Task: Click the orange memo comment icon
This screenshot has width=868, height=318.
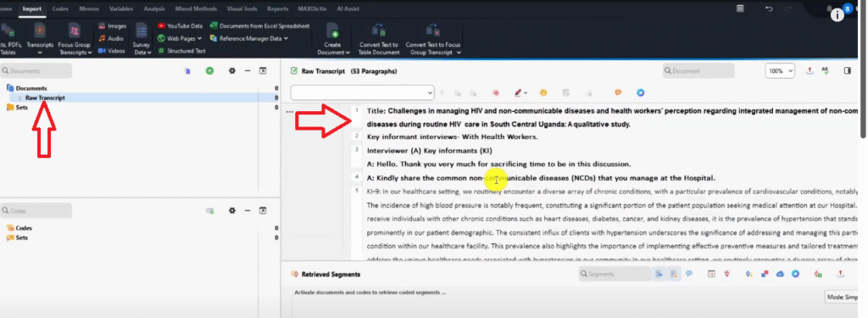Action: click(618, 92)
